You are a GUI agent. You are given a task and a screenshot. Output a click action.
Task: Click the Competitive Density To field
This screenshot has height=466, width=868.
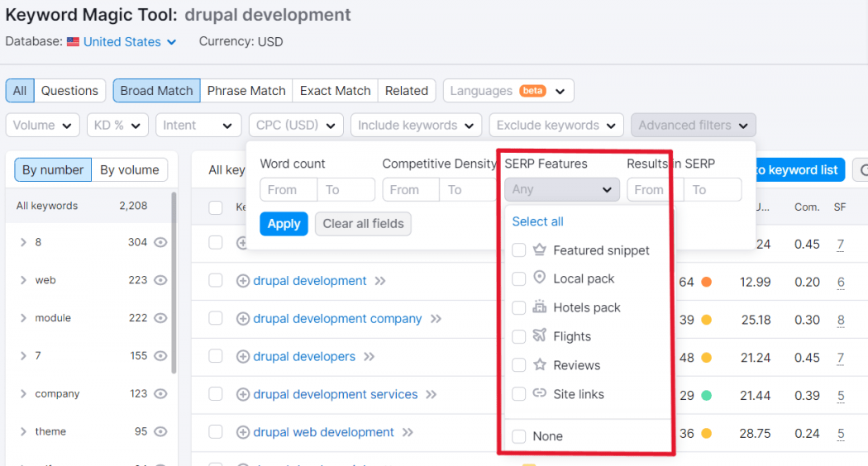469,189
